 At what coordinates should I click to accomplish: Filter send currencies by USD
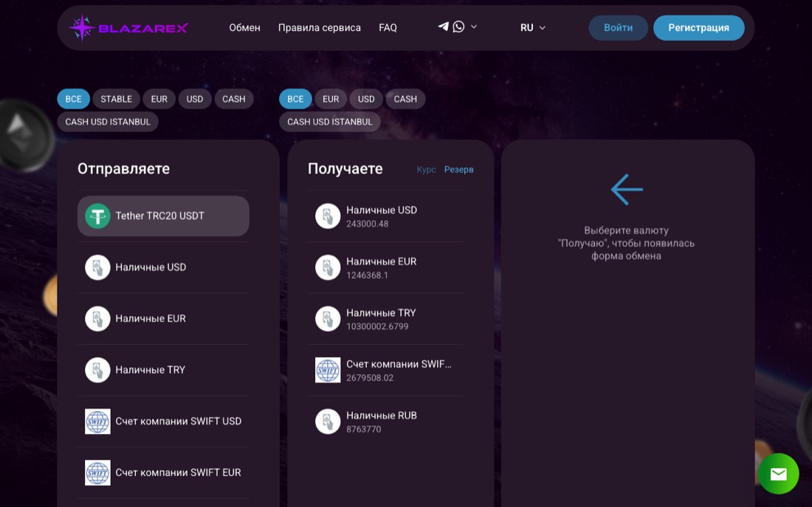tap(195, 99)
